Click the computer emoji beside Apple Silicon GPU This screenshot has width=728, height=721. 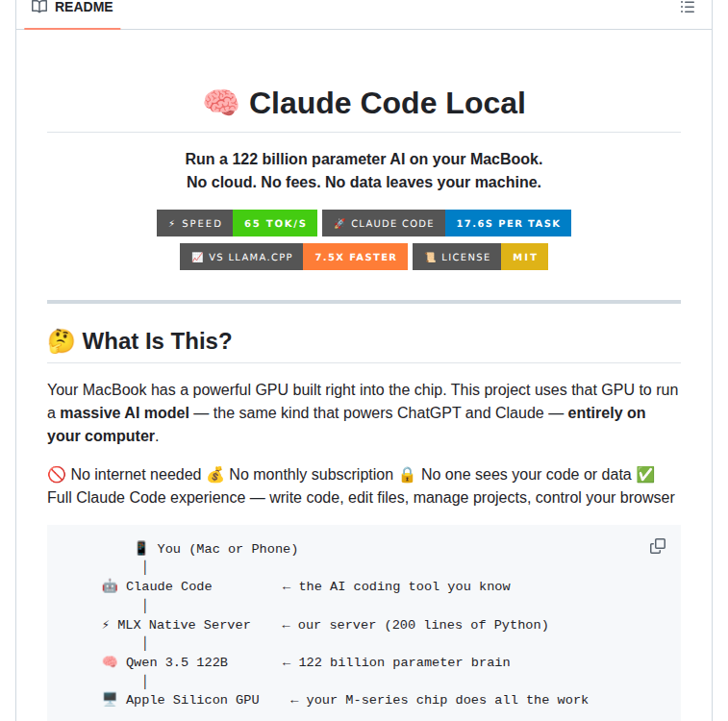pyautogui.click(x=110, y=699)
